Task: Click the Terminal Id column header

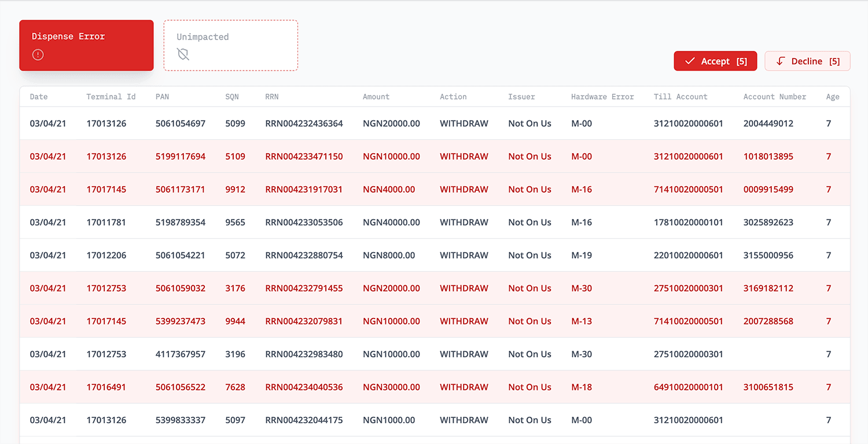Action: tap(111, 97)
